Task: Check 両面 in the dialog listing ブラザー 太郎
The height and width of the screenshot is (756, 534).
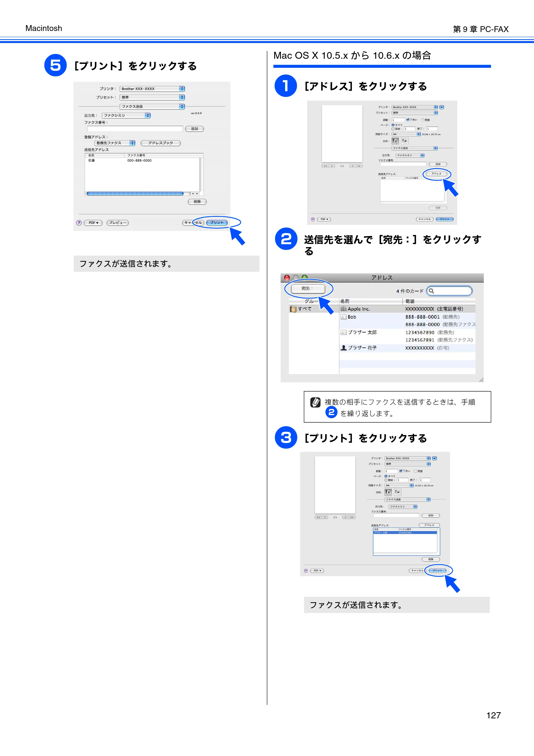Action: [415, 471]
